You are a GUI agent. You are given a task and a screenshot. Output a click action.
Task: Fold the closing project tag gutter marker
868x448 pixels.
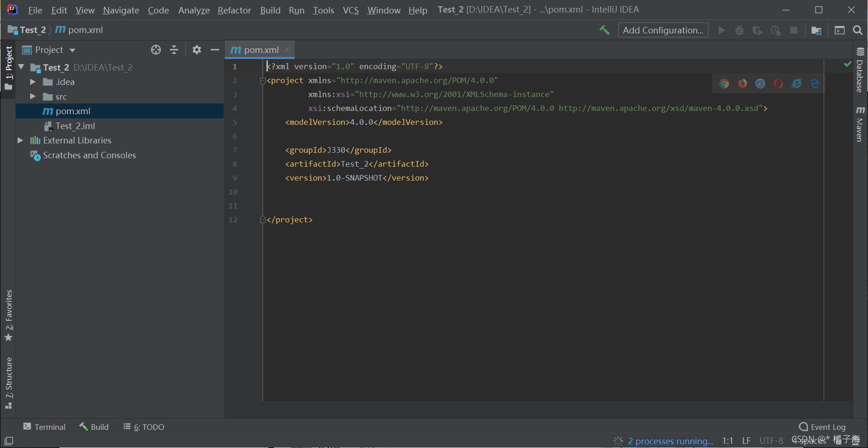263,220
